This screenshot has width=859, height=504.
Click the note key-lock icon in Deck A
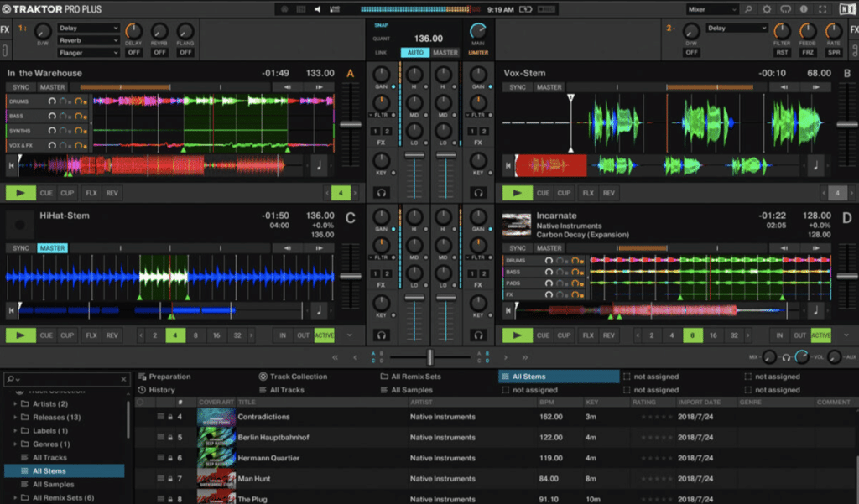coord(319,165)
